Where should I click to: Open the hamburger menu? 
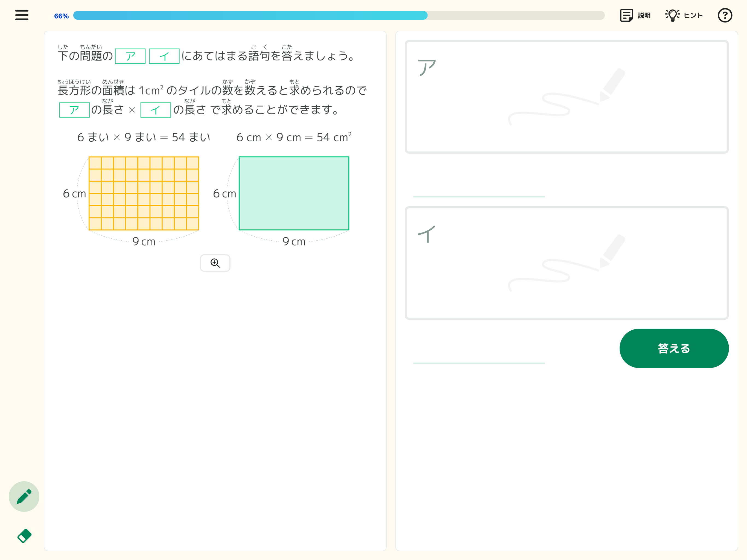point(22,15)
